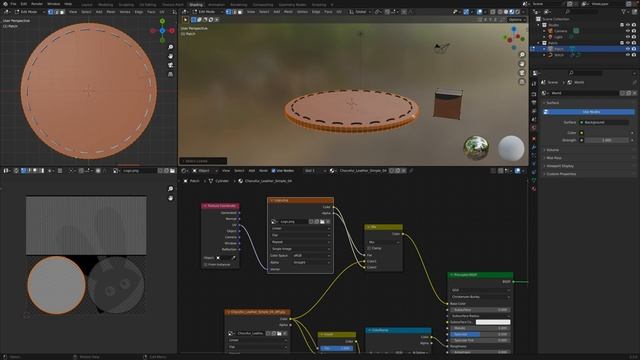Open Global transform orientation dropdown

pos(359,12)
